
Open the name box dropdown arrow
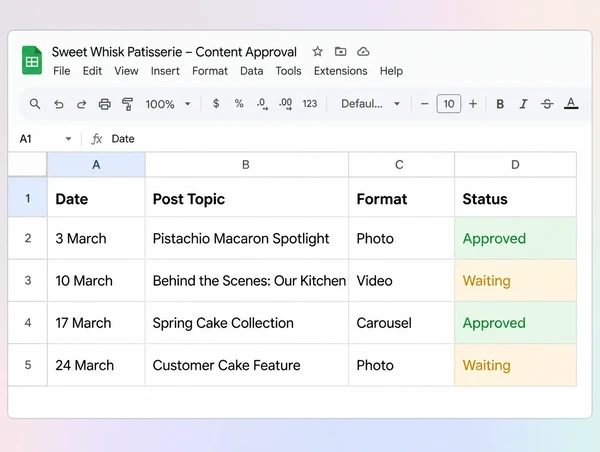click(x=68, y=139)
